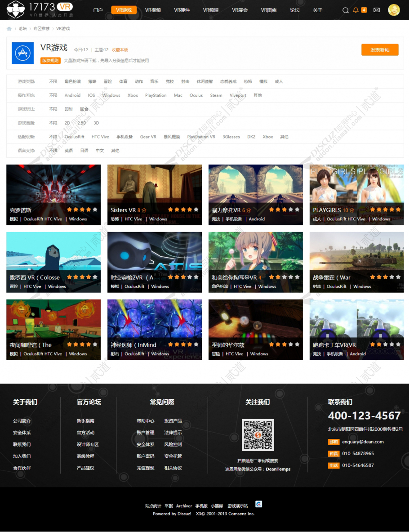Click the 收藏本版 link
This screenshot has height=532, width=409.
point(120,50)
